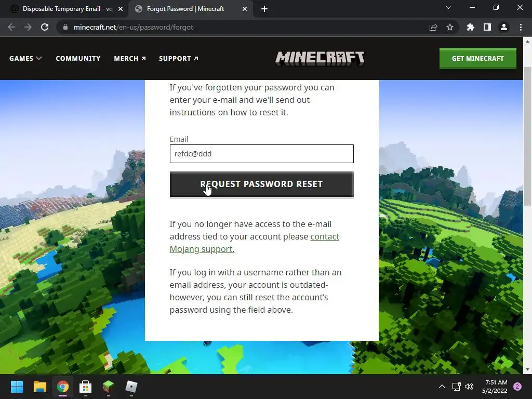Screen dimensions: 532x399
Task: Click the GET MINECRAFT button
Action: pos(478,58)
